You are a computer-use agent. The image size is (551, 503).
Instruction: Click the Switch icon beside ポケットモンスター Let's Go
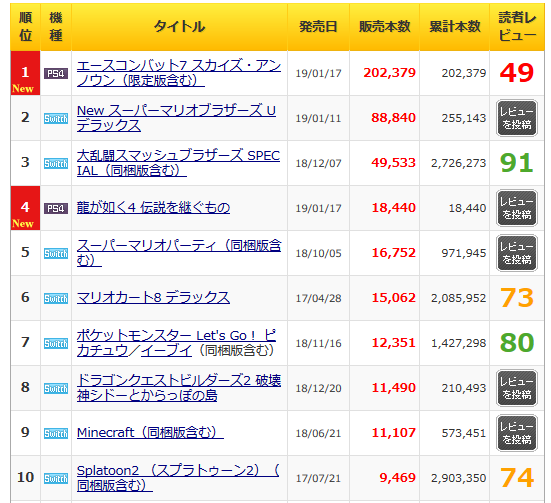point(56,343)
